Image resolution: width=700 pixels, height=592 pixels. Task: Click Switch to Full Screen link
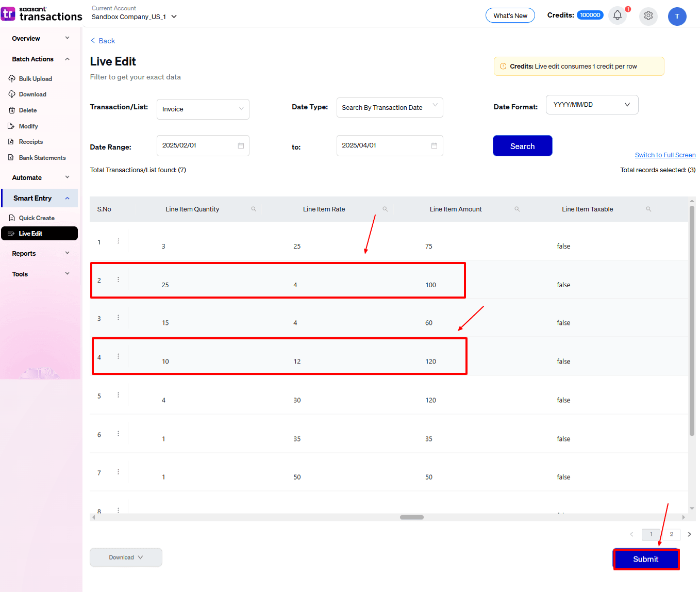coord(665,155)
